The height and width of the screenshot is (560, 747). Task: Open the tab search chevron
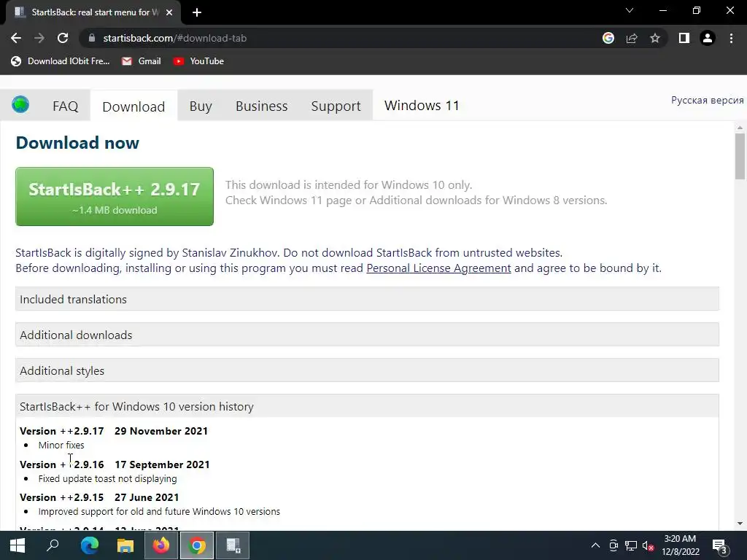click(630, 10)
